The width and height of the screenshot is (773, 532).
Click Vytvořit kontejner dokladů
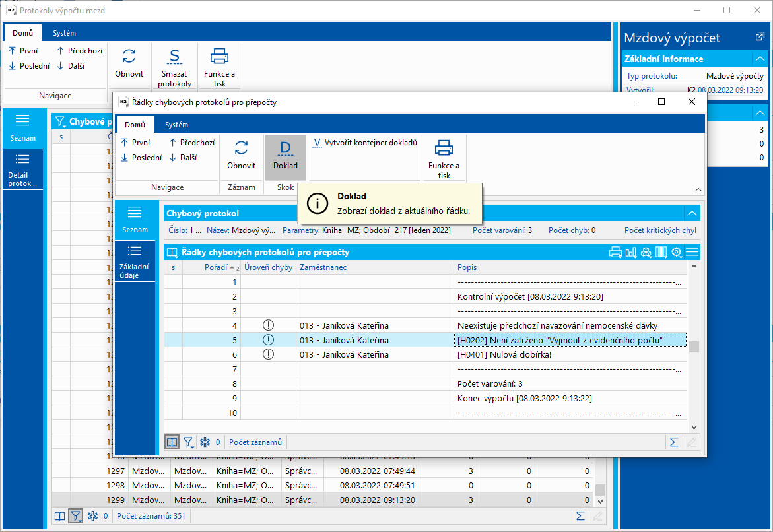pyautogui.click(x=365, y=143)
